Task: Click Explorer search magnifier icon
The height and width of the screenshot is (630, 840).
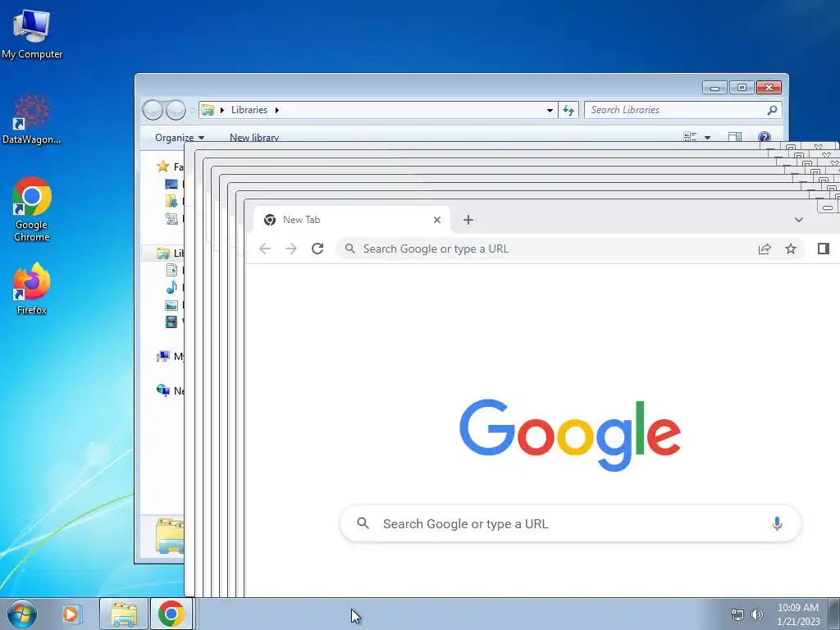Action: tap(772, 110)
